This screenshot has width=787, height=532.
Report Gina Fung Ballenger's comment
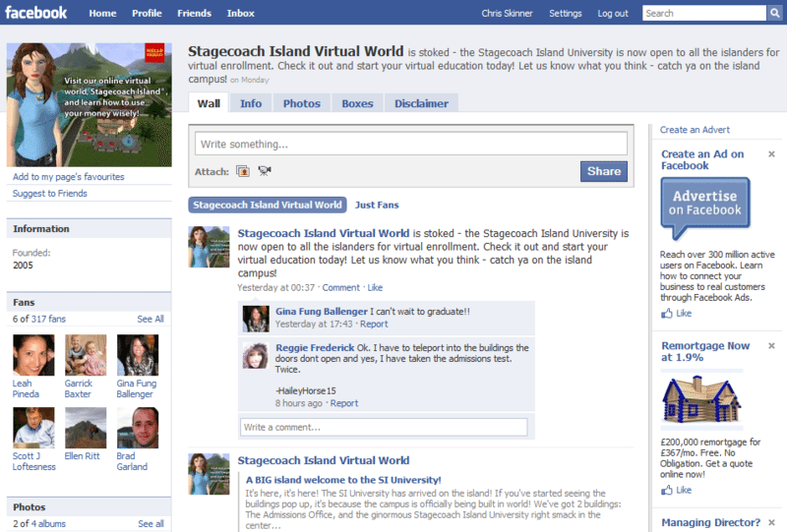(x=374, y=324)
